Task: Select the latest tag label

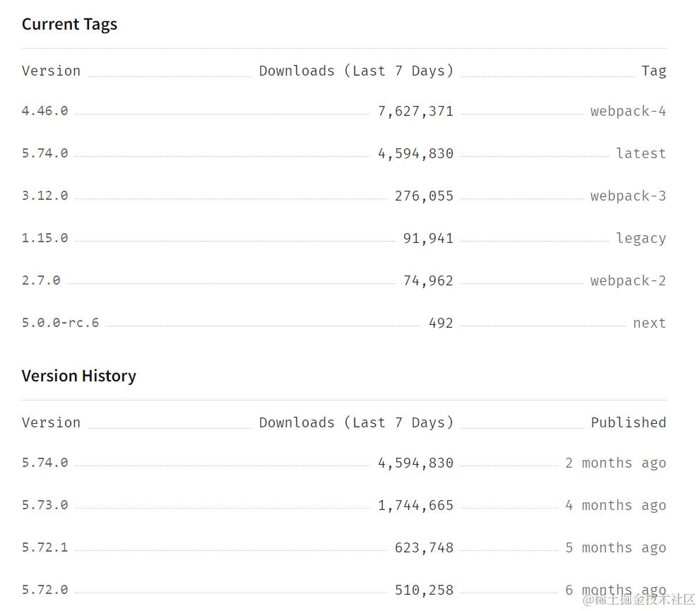Action: [x=641, y=153]
